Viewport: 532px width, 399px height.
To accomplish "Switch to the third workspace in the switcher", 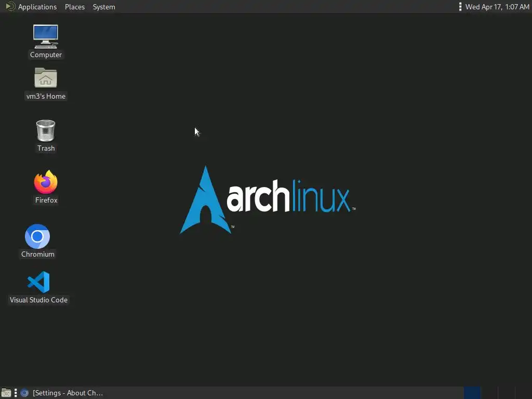I will pos(506,393).
